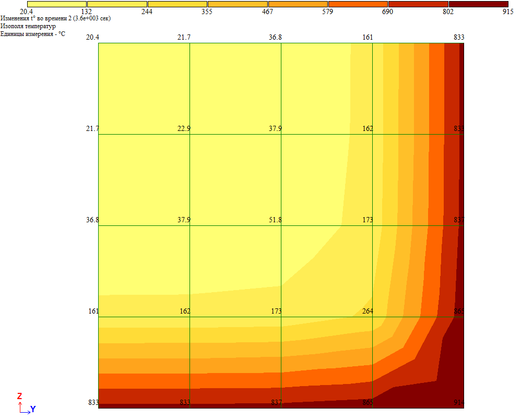The image size is (521, 420).
Task: Select the legend color band between 355 and 467
Action: pyautogui.click(x=238, y=4)
